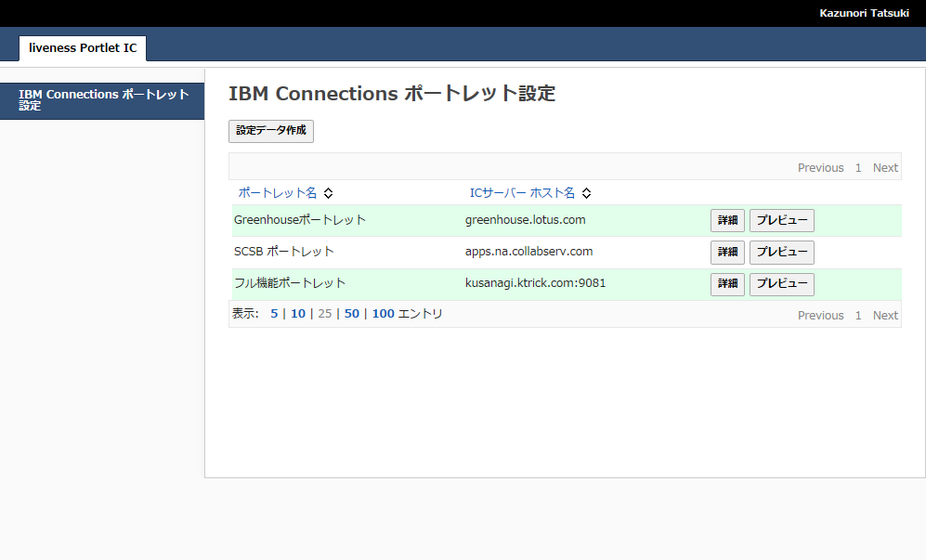Open プレビュー for Greenhouseポートレット
926x560 pixels.
[x=782, y=220]
